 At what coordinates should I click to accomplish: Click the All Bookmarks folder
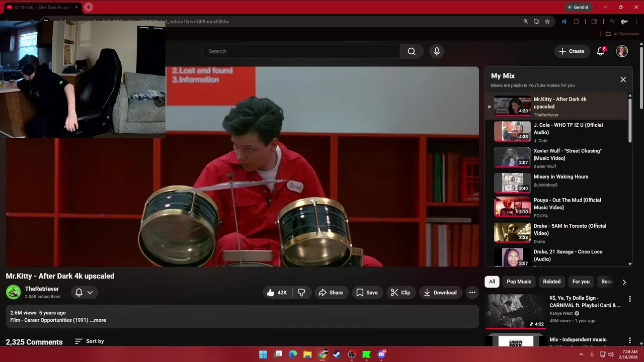coord(622,34)
